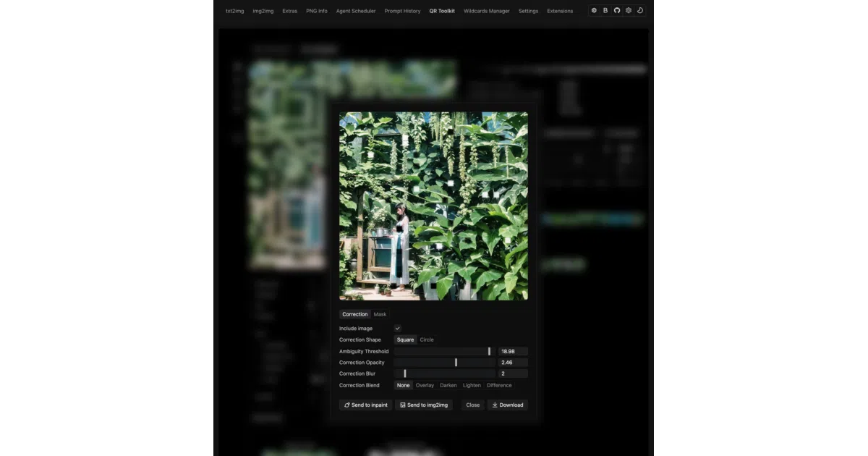Click the Correction Blur slider
Image resolution: width=868 pixels, height=456 pixels.
pos(444,373)
